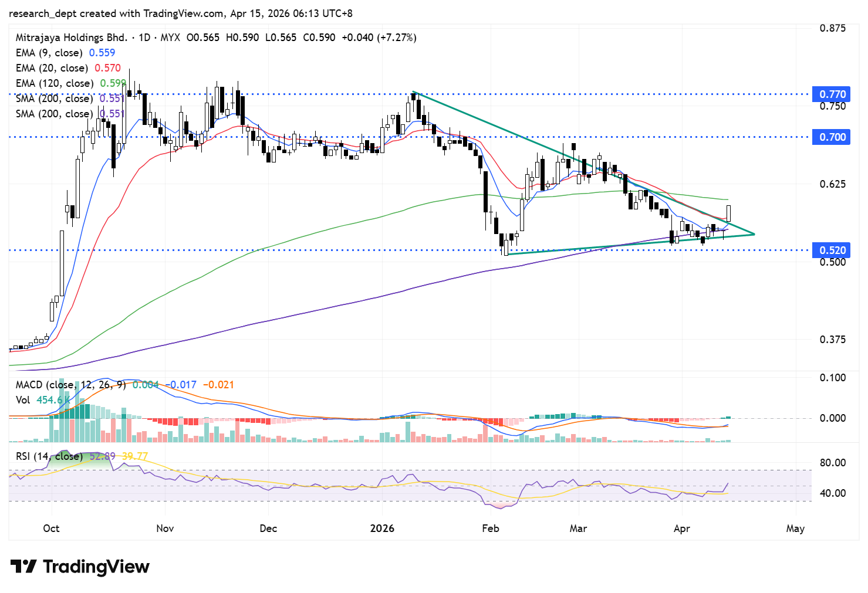The height and width of the screenshot is (593, 868).
Task: Click the TradingView wordmark text beside logo
Action: pos(96,567)
